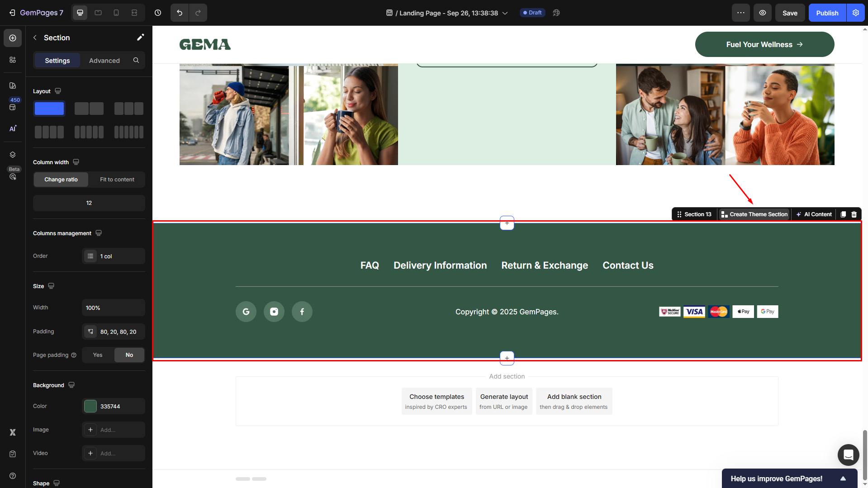Open the Landing Page selector dropdown
Viewport: 868px width, 488px height.
505,13
